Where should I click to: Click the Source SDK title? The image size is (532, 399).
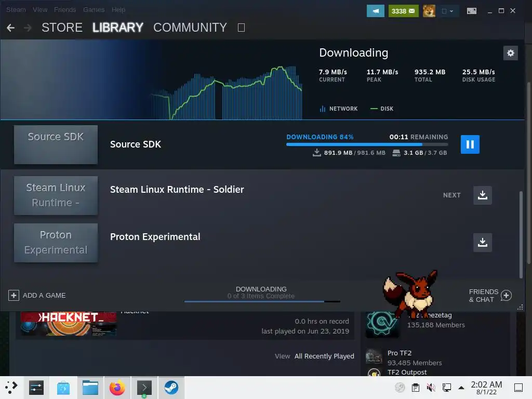(136, 144)
